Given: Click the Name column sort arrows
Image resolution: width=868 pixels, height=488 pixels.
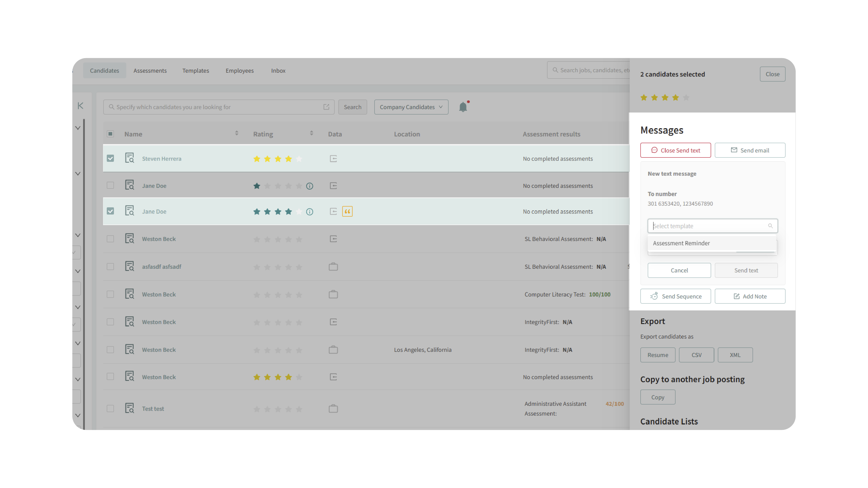Looking at the screenshot, I should [237, 133].
